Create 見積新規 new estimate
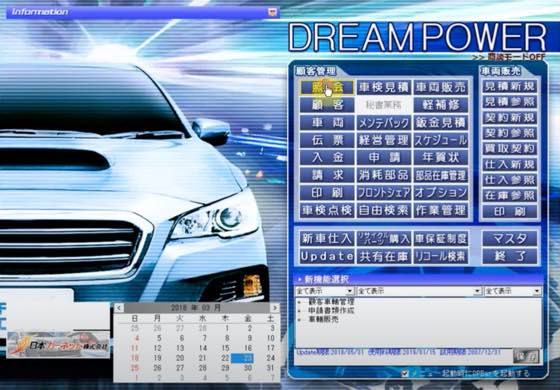 510,86
